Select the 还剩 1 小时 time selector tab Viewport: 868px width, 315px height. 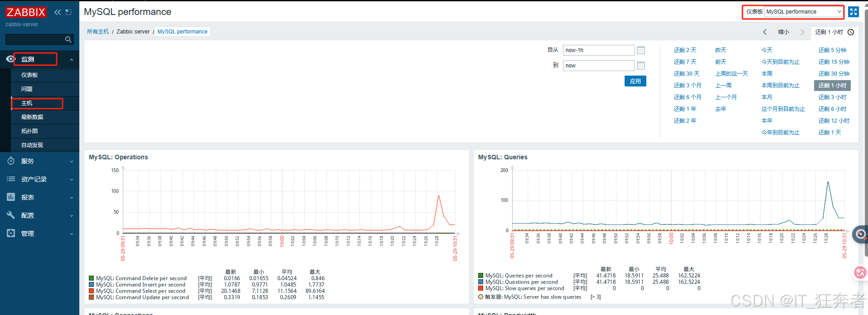pyautogui.click(x=834, y=32)
